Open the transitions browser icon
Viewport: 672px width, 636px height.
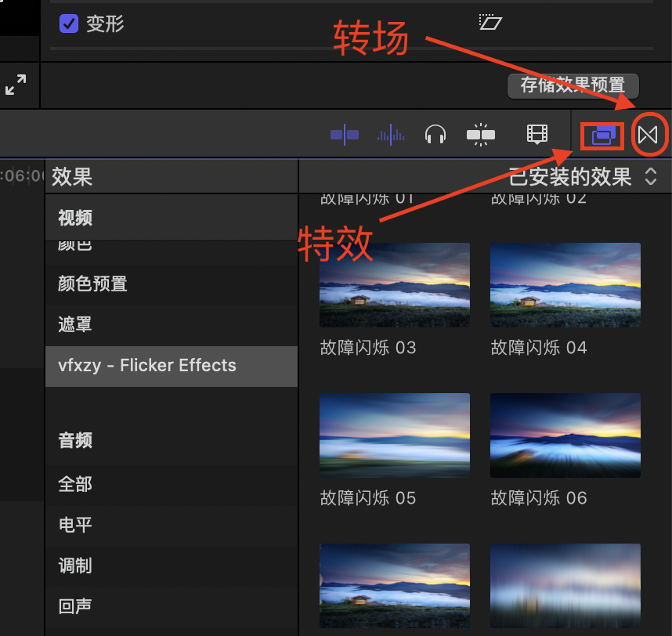point(648,135)
